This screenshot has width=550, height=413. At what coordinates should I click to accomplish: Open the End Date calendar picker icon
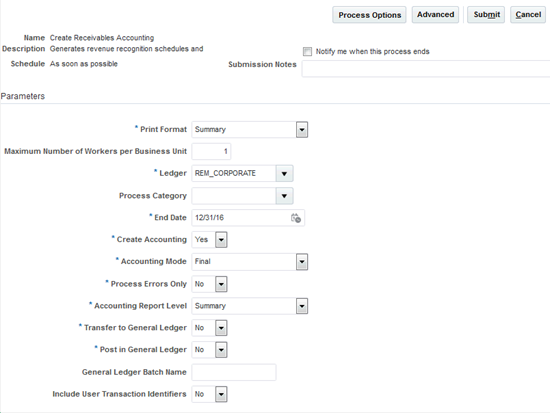[x=296, y=218]
